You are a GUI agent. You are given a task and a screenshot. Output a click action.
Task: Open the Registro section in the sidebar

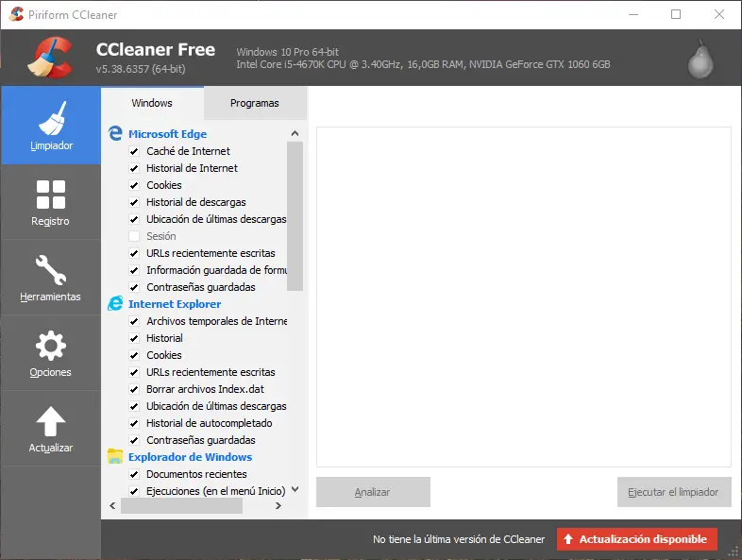[51, 202]
